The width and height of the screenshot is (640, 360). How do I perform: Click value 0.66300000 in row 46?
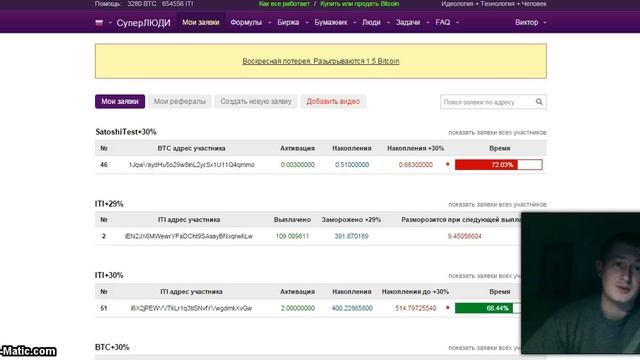click(416, 165)
